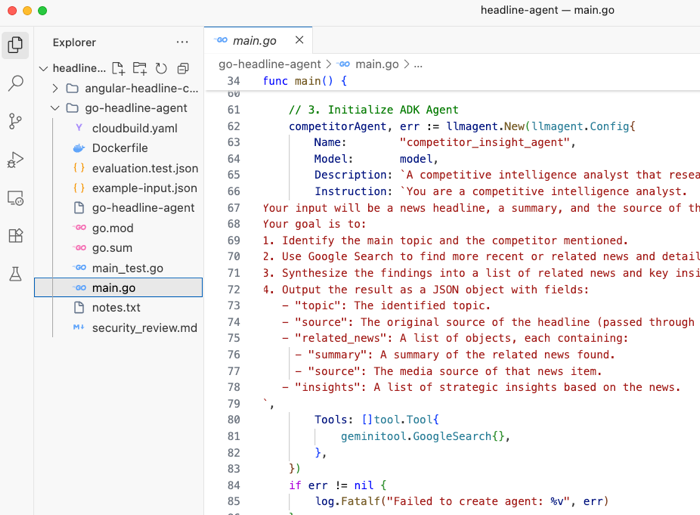Collapse all folders in Explorer
Image resolution: width=700 pixels, height=515 pixels.
(x=183, y=69)
